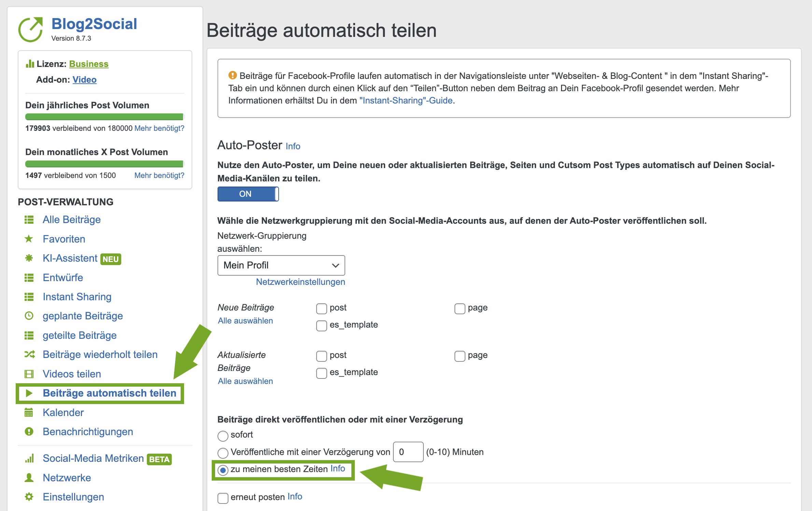The image size is (812, 511).
Task: Click the calendar icon beside Kalender
Action: click(29, 413)
